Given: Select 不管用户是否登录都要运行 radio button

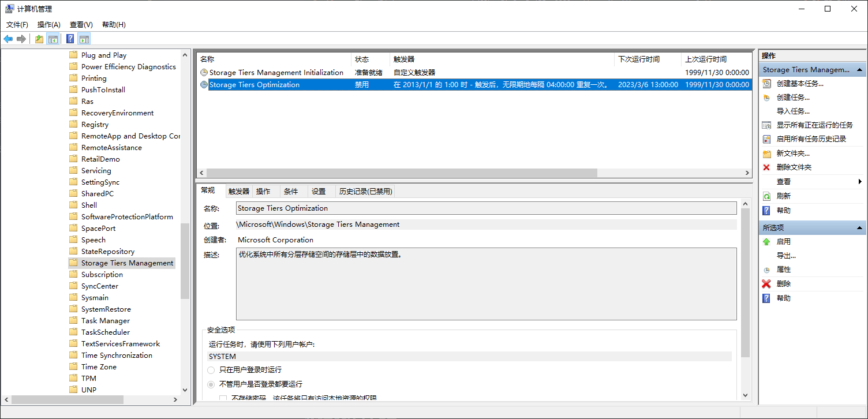Looking at the screenshot, I should [211, 384].
